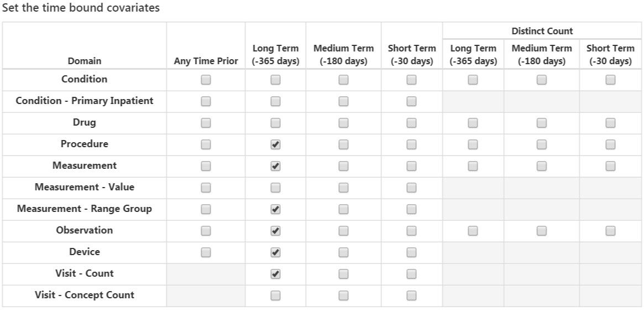
Task: Uncheck Procedure Long Term checkbox
Action: tap(276, 144)
